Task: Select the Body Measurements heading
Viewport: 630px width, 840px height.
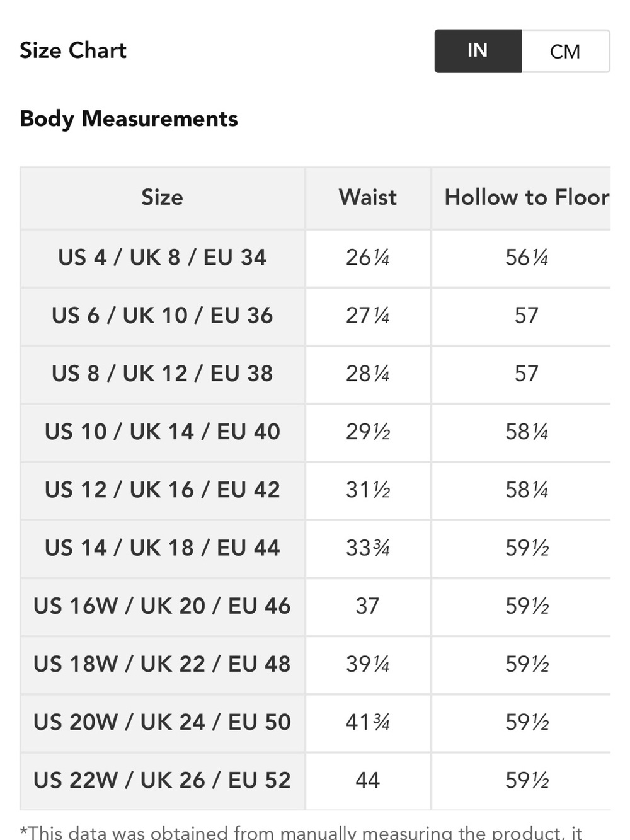Action: pos(129,119)
